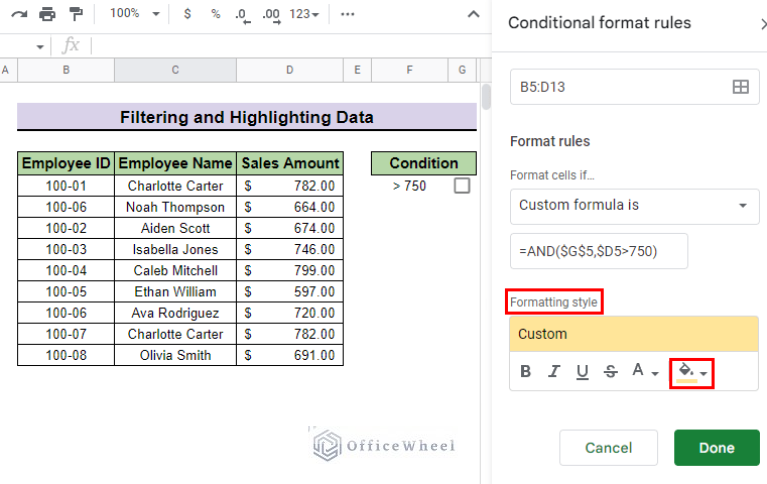Viewport: 767px width, 484px height.
Task: Select column C header
Action: pos(175,70)
